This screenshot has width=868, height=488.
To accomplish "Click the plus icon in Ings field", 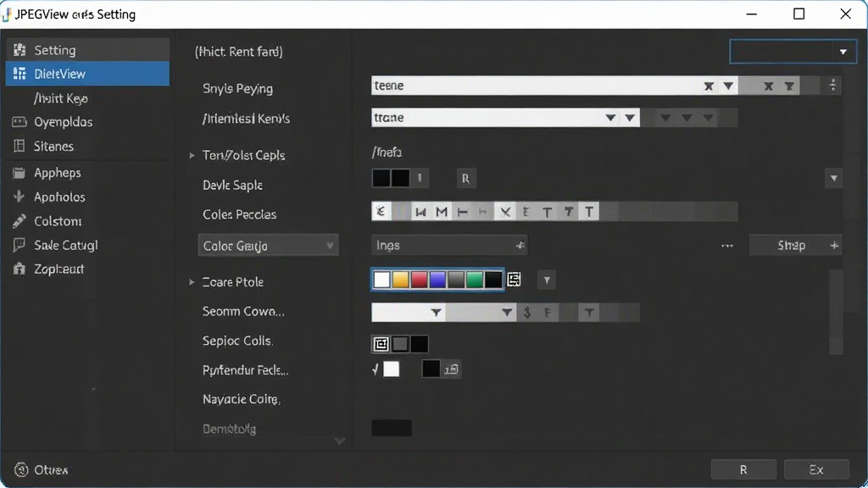I will [x=520, y=245].
